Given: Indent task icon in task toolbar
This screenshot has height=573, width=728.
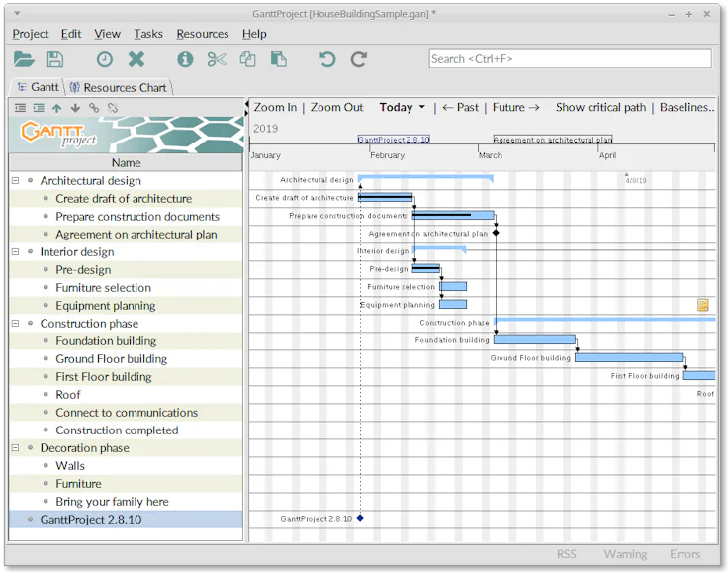Looking at the screenshot, I should coord(39,108).
